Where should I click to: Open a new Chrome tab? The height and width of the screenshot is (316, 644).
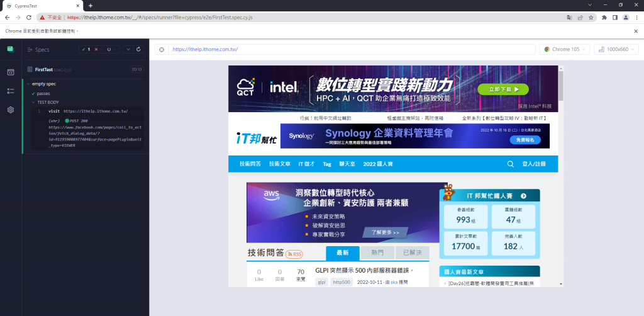[x=91, y=5]
